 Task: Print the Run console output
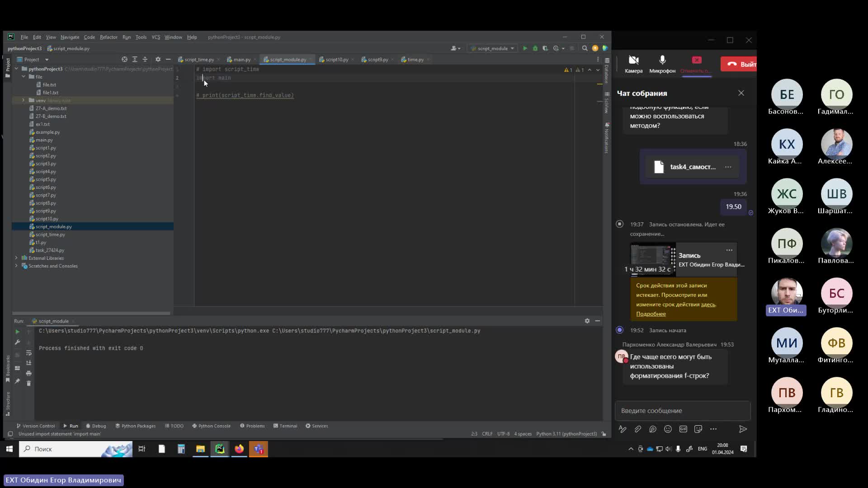coord(29,373)
